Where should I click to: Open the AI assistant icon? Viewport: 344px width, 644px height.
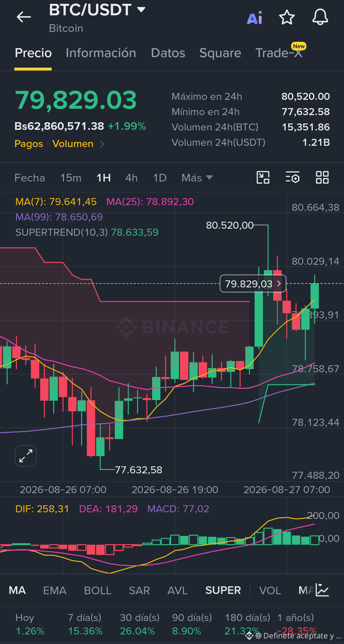255,18
